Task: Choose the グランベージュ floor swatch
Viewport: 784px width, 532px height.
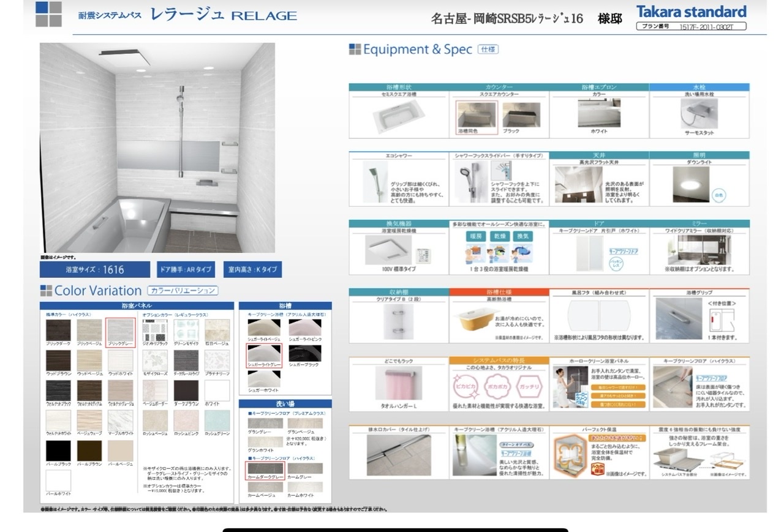Action: (305, 423)
